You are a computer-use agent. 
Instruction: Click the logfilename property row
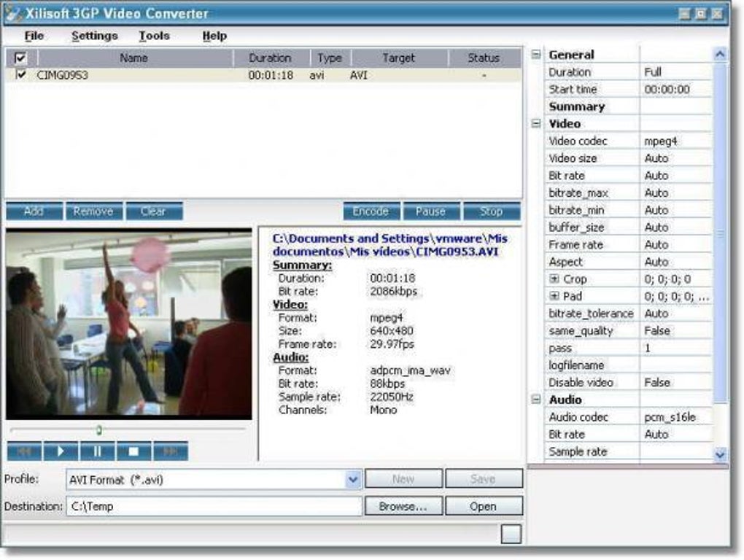629,365
